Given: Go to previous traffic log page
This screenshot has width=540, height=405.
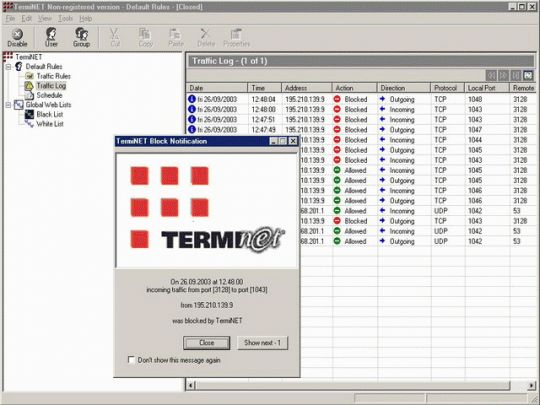Looking at the screenshot, I should [503, 75].
